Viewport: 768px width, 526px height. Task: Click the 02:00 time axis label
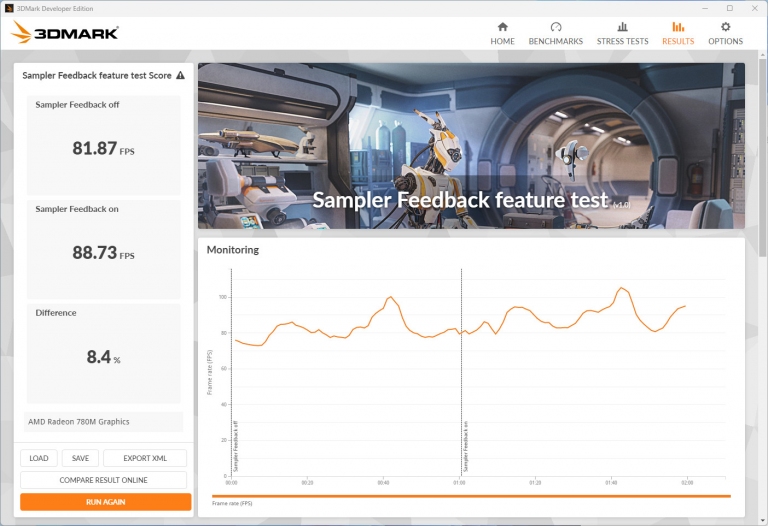687,483
